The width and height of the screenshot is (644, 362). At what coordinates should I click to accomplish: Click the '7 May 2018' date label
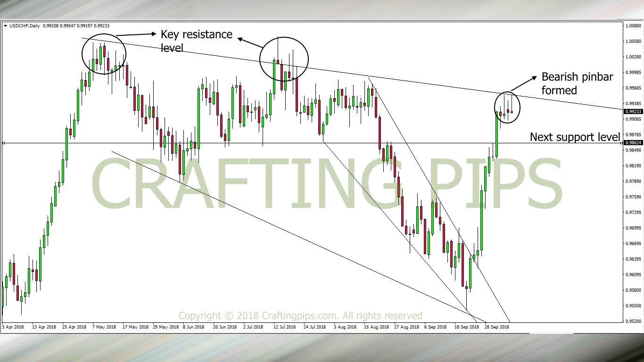point(105,327)
